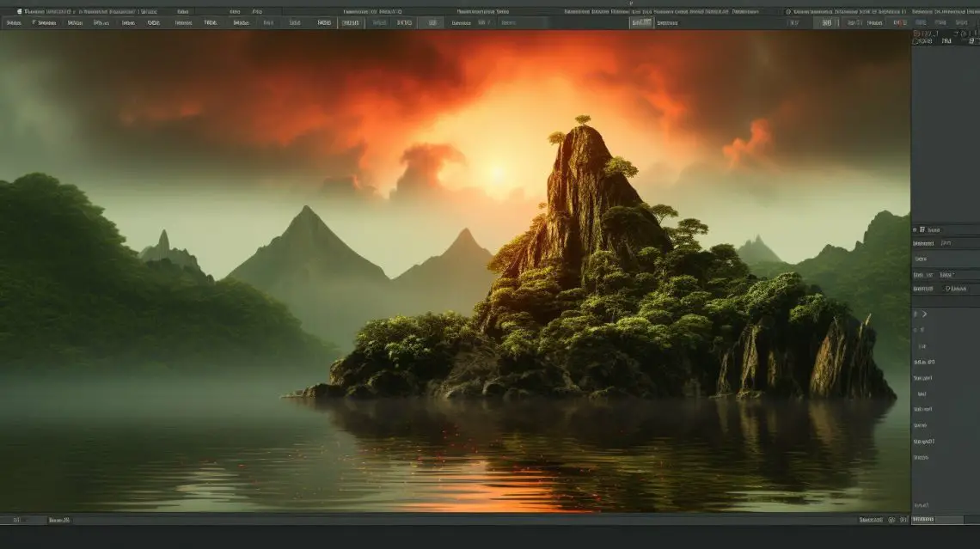Open the second field in right panel properties
980x549 pixels.
click(946, 275)
